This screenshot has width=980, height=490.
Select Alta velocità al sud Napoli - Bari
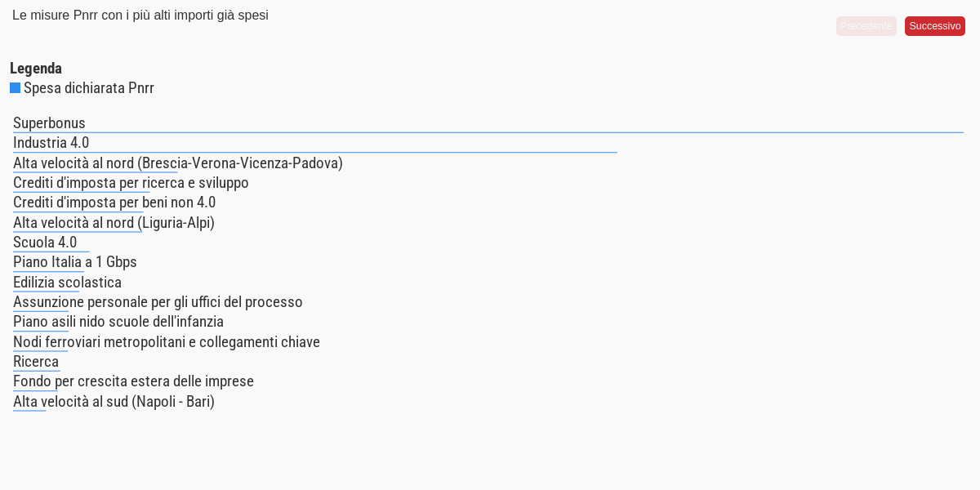[x=114, y=402]
